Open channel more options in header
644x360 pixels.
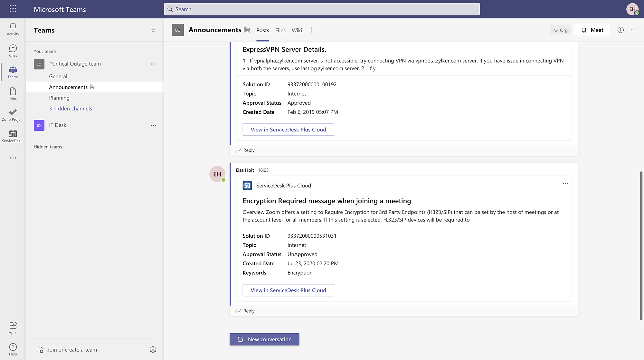click(x=633, y=30)
